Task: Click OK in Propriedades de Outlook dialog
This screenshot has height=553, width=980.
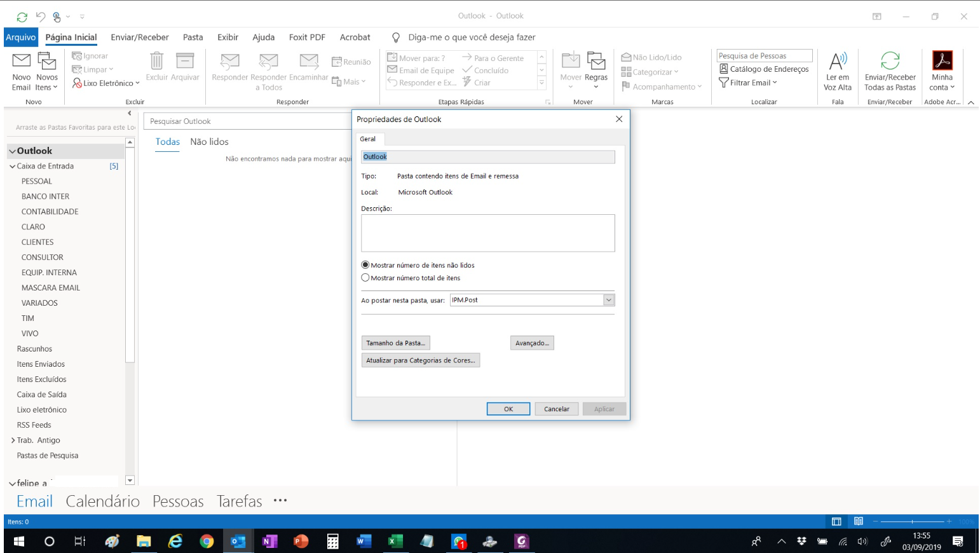Action: click(x=508, y=409)
